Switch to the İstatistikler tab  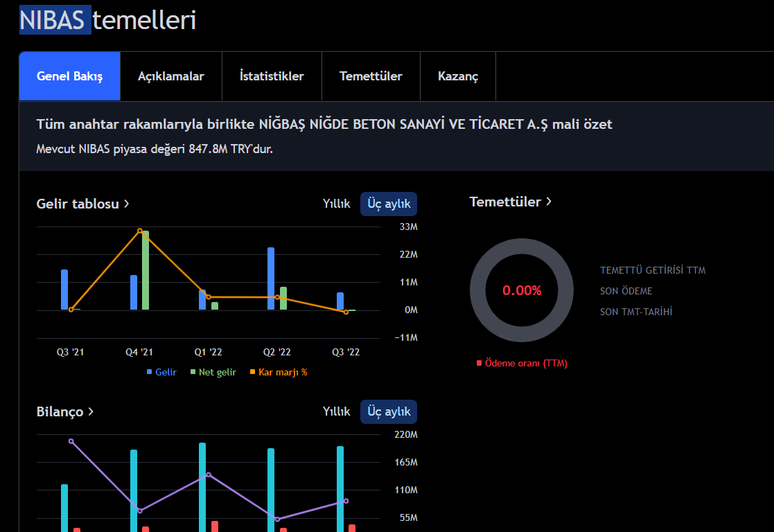click(272, 76)
